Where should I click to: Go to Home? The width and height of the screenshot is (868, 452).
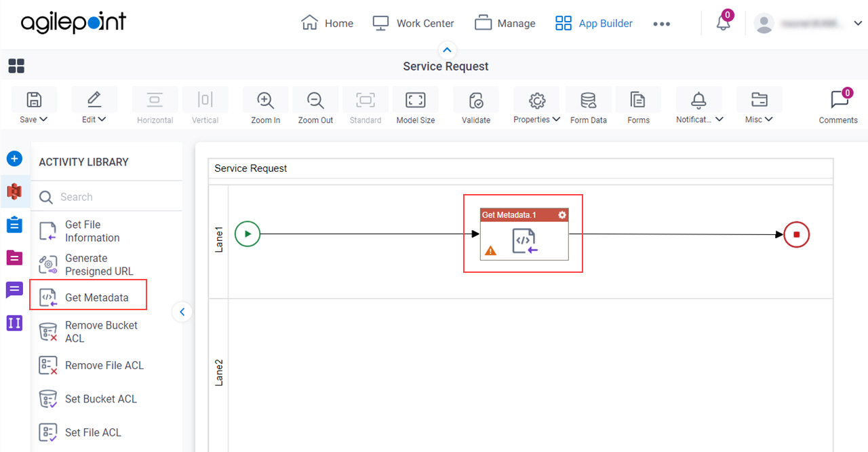327,23
